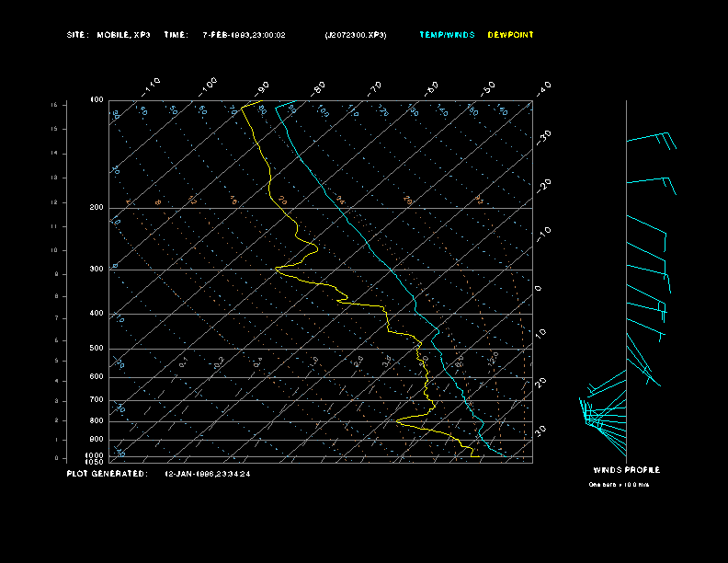Click the 300 pressure level label
728x563 pixels.
click(x=97, y=269)
